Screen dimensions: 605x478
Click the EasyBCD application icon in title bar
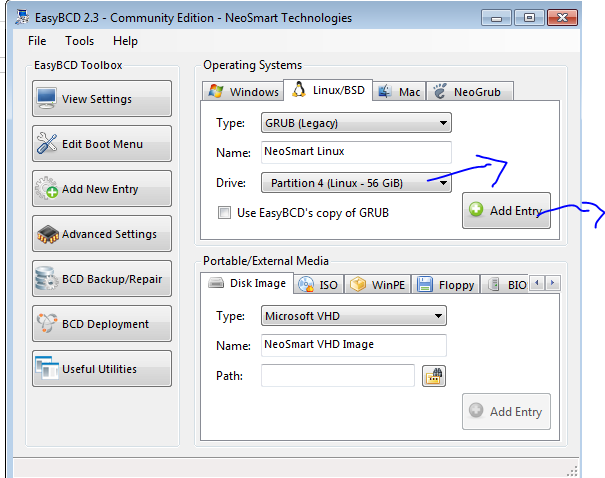pos(22,17)
